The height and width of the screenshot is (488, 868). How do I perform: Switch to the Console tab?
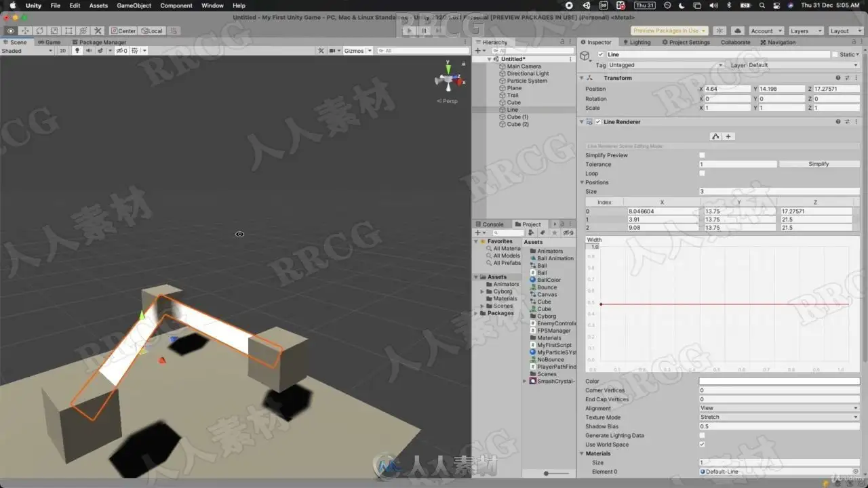(x=489, y=224)
